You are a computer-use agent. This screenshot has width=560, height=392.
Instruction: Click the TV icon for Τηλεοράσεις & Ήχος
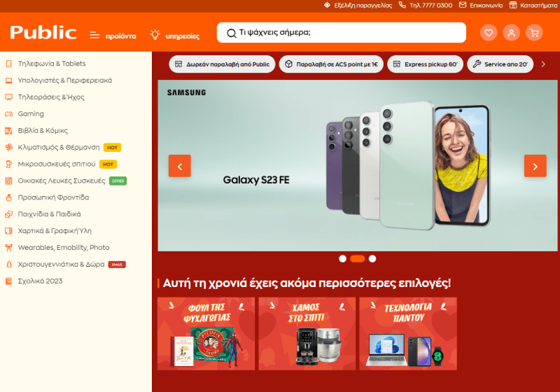9,97
